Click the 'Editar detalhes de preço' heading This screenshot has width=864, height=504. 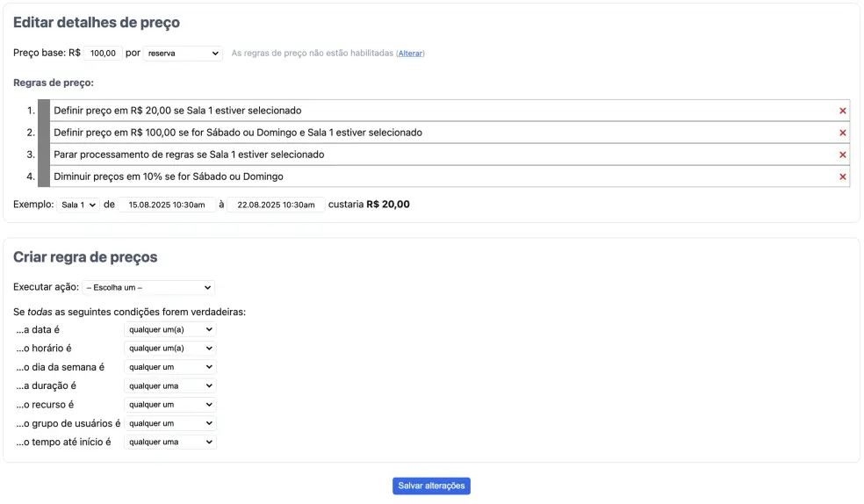(x=97, y=23)
